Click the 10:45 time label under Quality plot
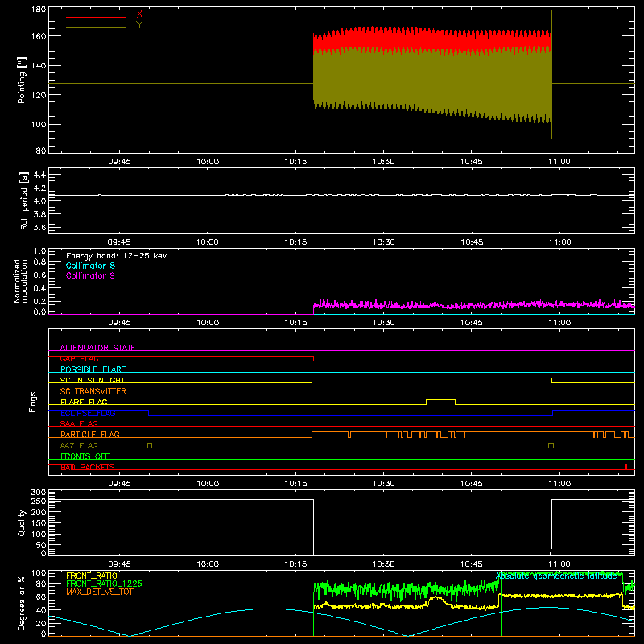The height and width of the screenshot is (644, 644). pos(472,564)
